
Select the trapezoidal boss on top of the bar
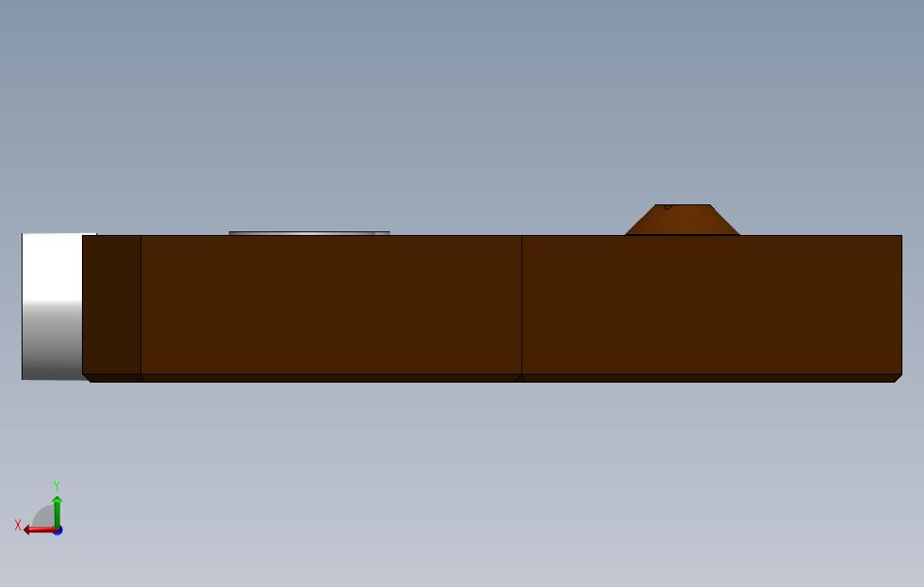682,220
